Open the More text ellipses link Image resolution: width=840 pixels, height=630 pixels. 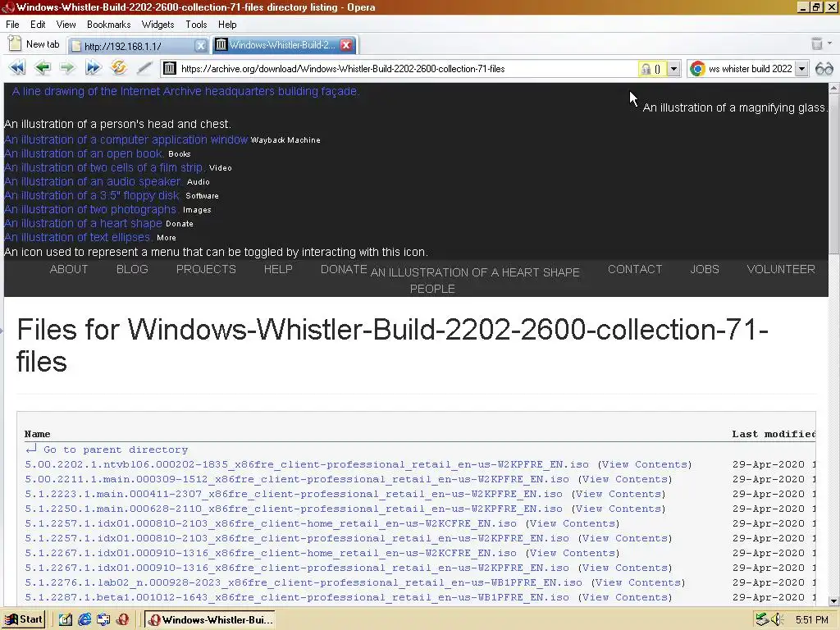tap(89, 237)
